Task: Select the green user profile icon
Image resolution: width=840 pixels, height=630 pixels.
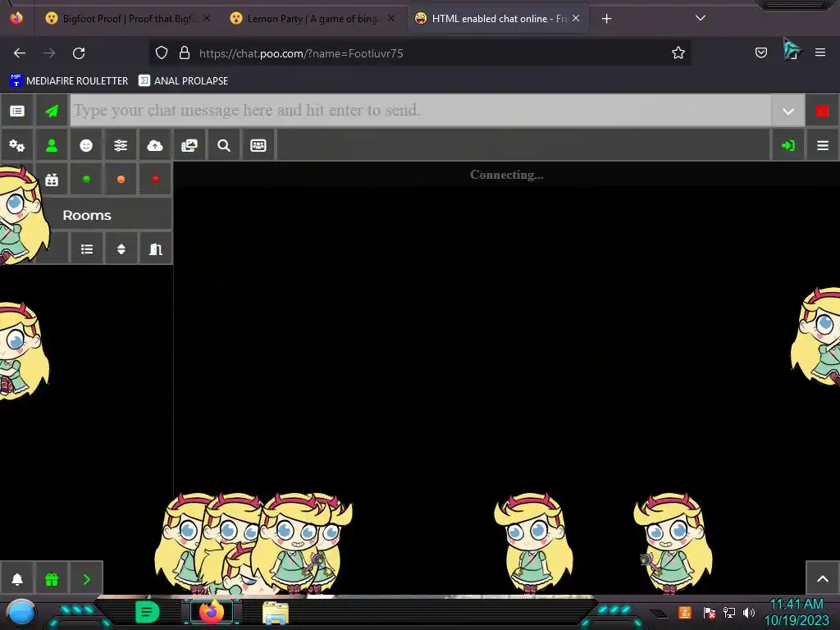Action: coord(52,145)
